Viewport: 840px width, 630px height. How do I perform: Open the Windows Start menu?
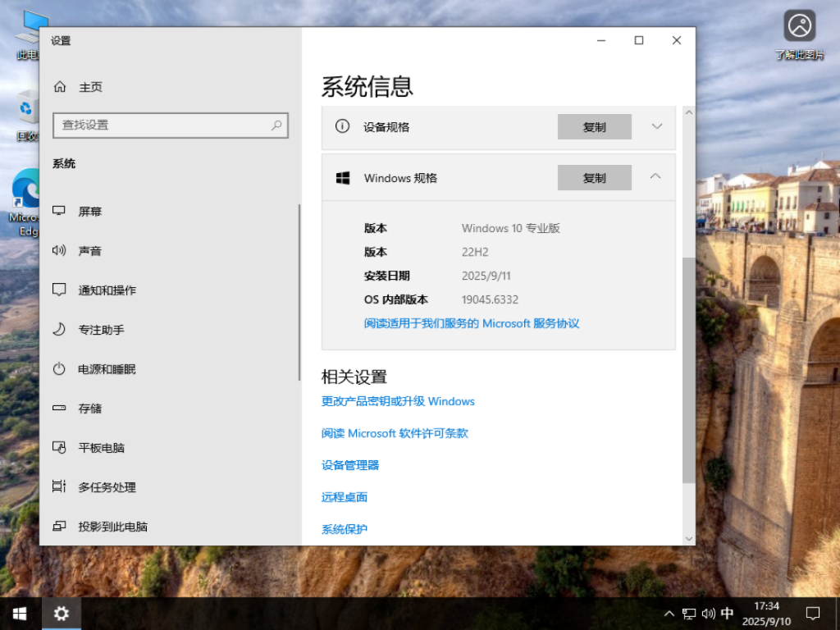(18, 613)
